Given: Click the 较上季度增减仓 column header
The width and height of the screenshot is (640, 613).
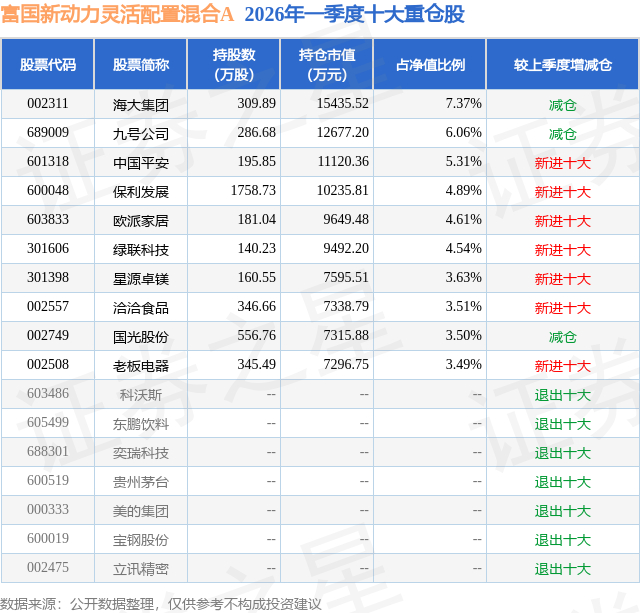Looking at the screenshot, I should (562, 64).
